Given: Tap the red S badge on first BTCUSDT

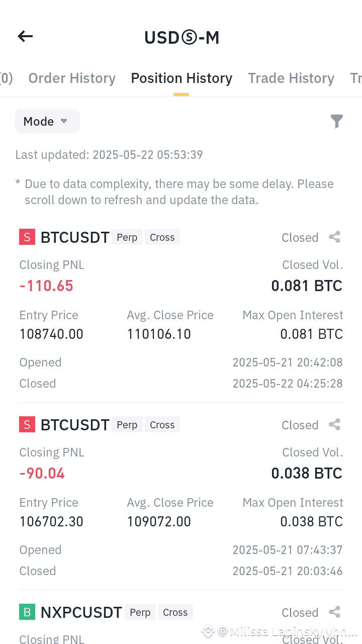Looking at the screenshot, I should point(27,237).
